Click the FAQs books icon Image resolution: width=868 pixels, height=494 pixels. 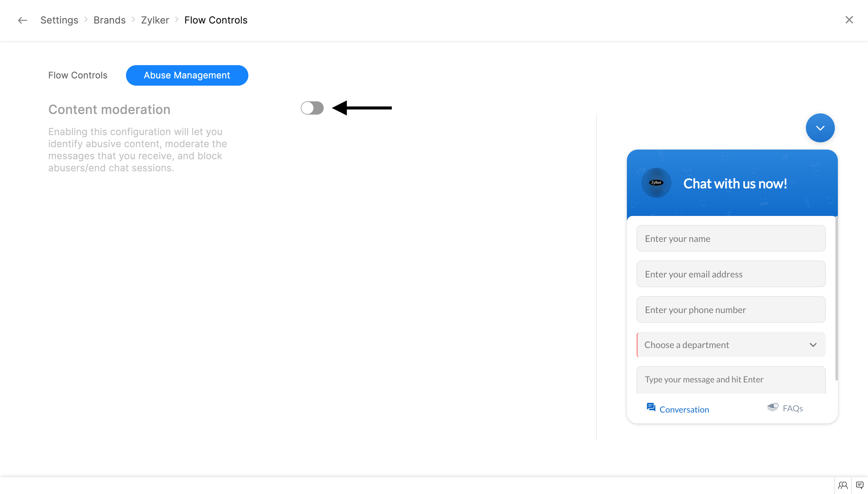[772, 407]
